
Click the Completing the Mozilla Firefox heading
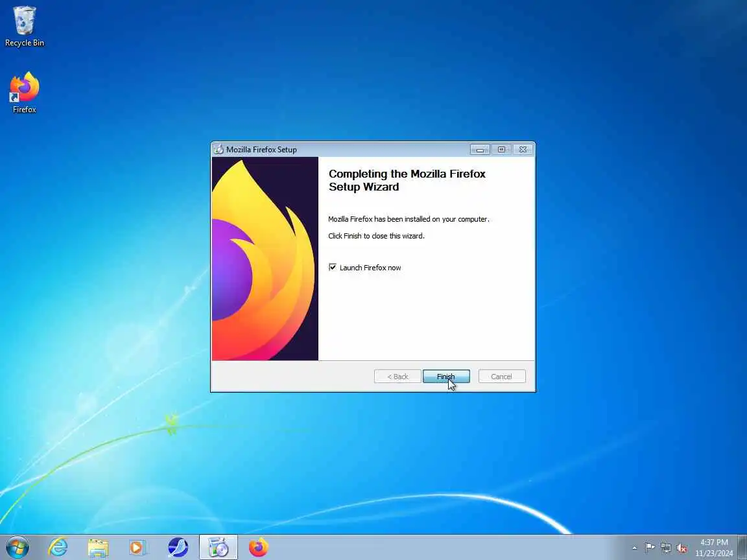(x=407, y=180)
